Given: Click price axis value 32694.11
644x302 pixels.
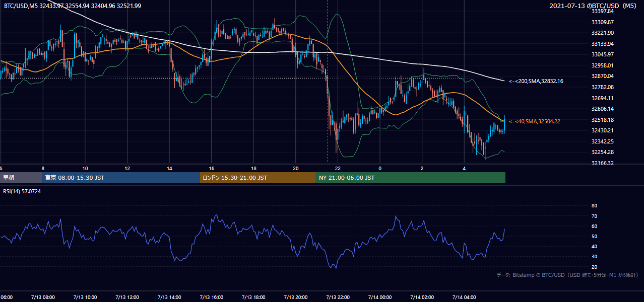Looking at the screenshot, I should 603,98.
